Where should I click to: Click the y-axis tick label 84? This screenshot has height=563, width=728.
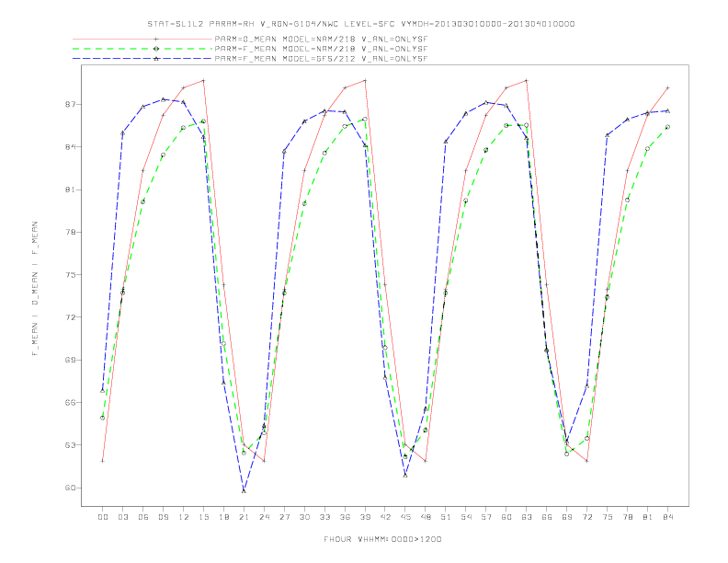point(69,147)
